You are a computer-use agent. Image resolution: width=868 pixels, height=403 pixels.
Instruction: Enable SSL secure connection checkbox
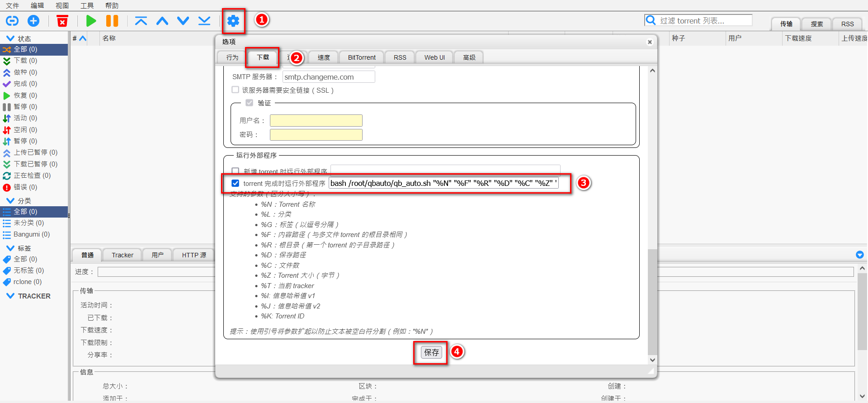coord(235,90)
